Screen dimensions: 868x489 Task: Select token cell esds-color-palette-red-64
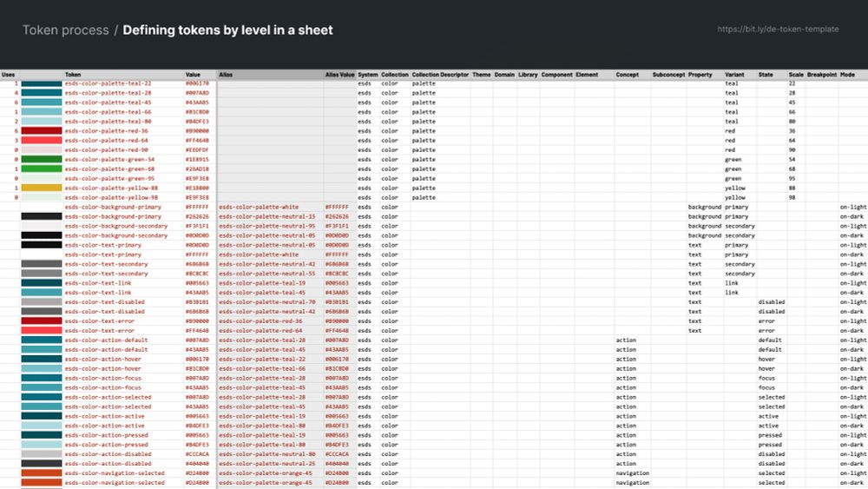(106, 140)
